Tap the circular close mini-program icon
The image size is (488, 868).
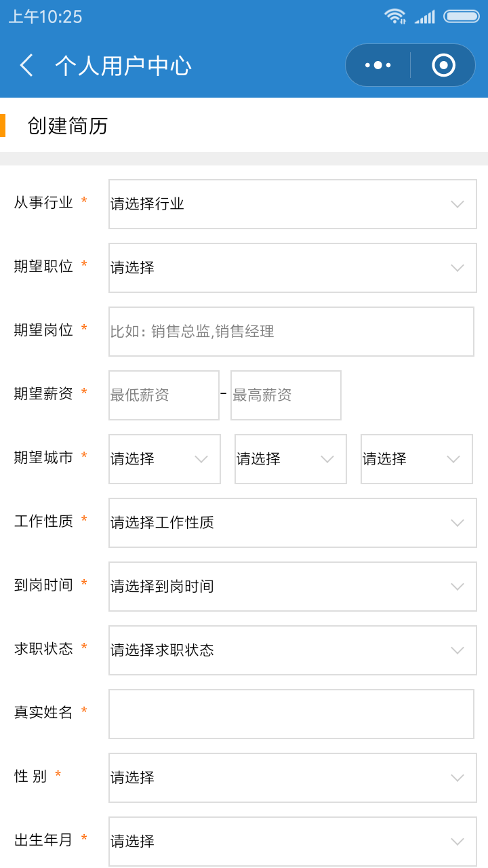[x=443, y=65]
